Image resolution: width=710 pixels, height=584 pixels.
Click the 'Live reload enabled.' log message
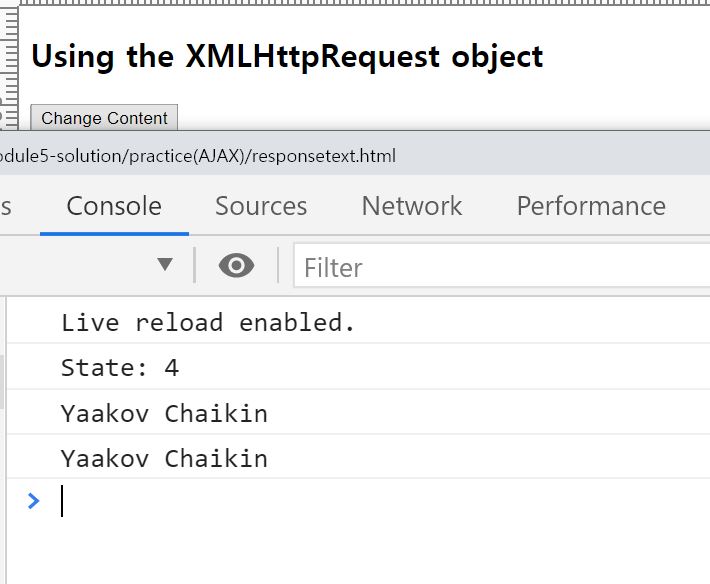pyautogui.click(x=208, y=323)
